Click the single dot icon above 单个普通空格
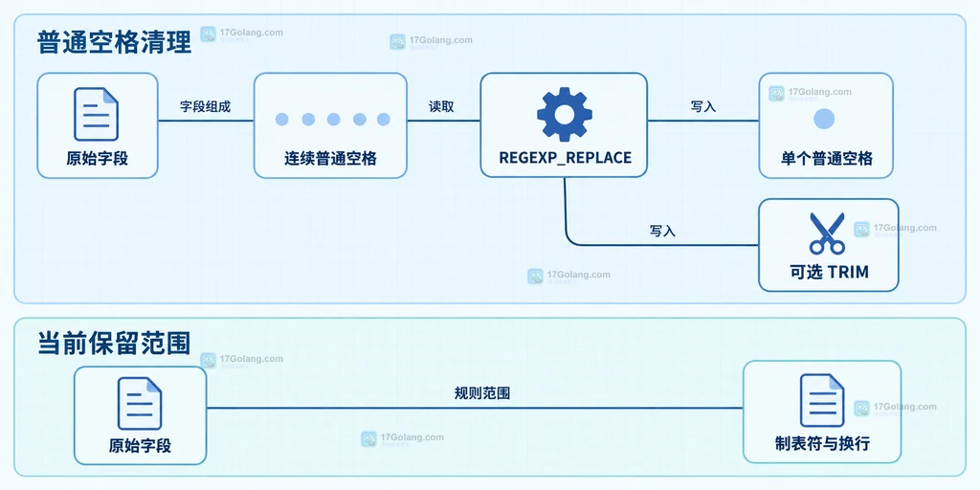980x490 pixels. pos(824,119)
